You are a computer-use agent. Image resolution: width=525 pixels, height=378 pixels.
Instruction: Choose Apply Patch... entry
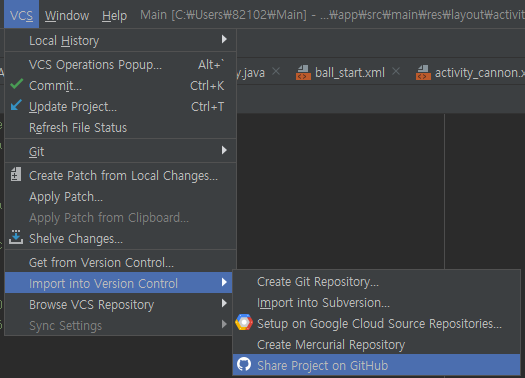(121, 197)
